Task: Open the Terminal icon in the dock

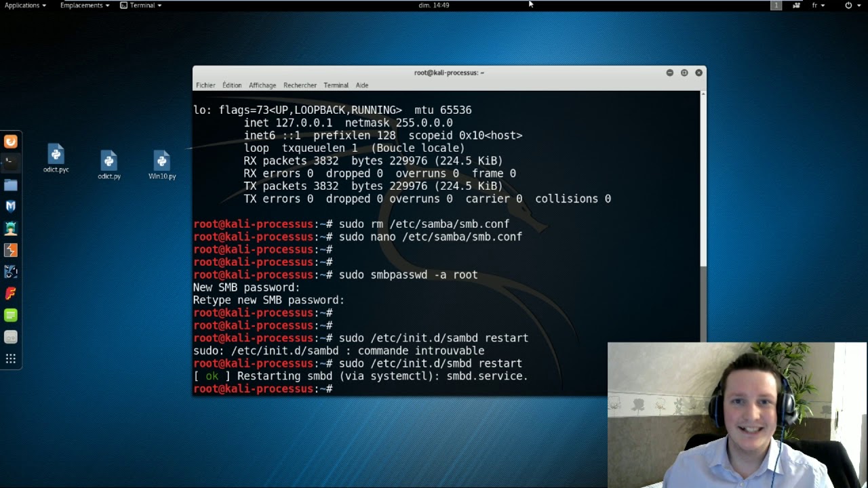Action: tap(11, 163)
